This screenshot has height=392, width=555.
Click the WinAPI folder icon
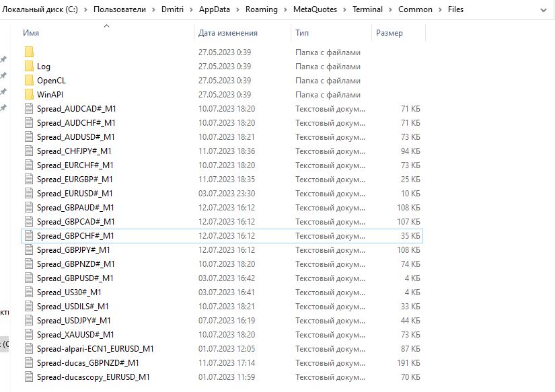pyautogui.click(x=29, y=95)
